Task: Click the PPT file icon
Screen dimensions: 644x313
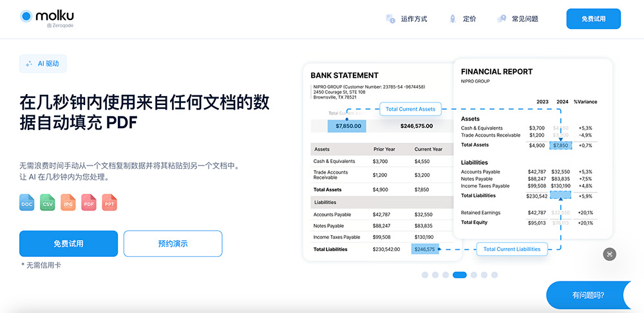Action: (109, 203)
